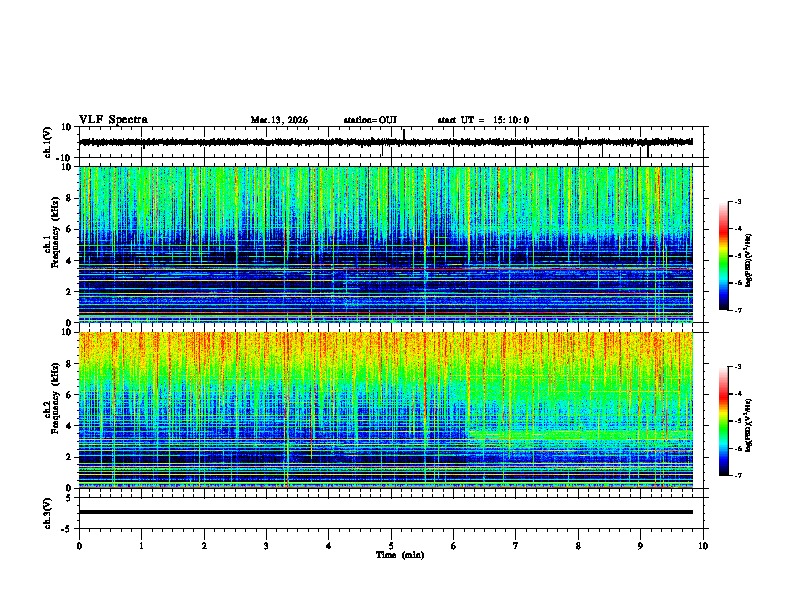Click the "station=OUJ" label
The height and width of the screenshot is (612, 792).
(x=370, y=120)
